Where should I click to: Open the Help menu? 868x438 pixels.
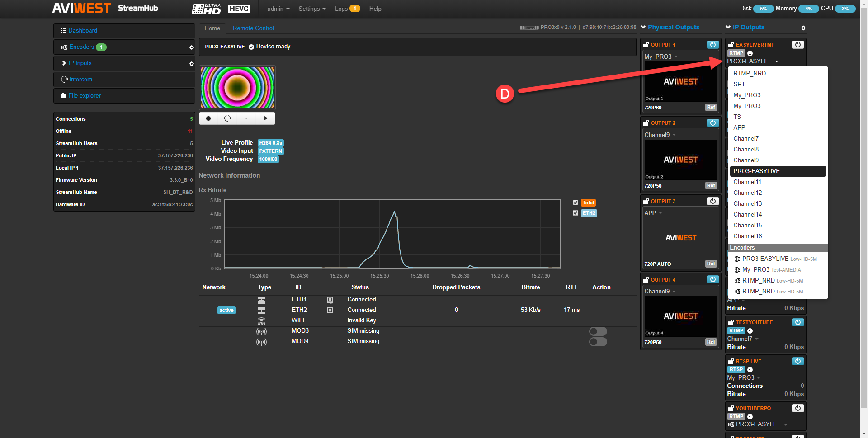[375, 9]
